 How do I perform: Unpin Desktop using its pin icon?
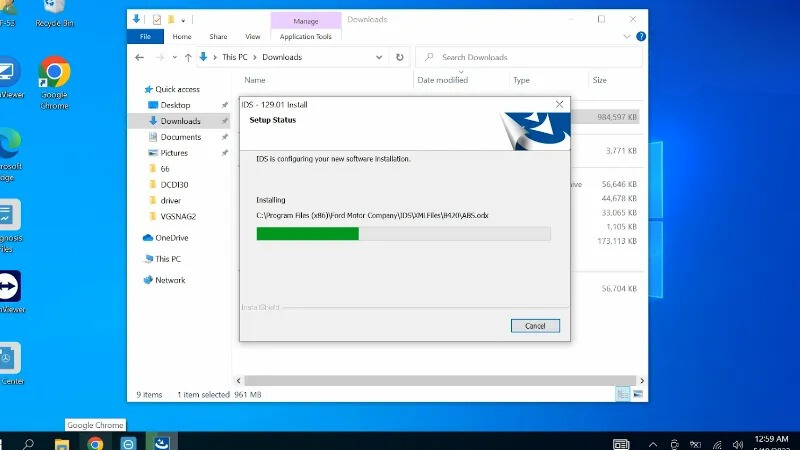coord(224,105)
